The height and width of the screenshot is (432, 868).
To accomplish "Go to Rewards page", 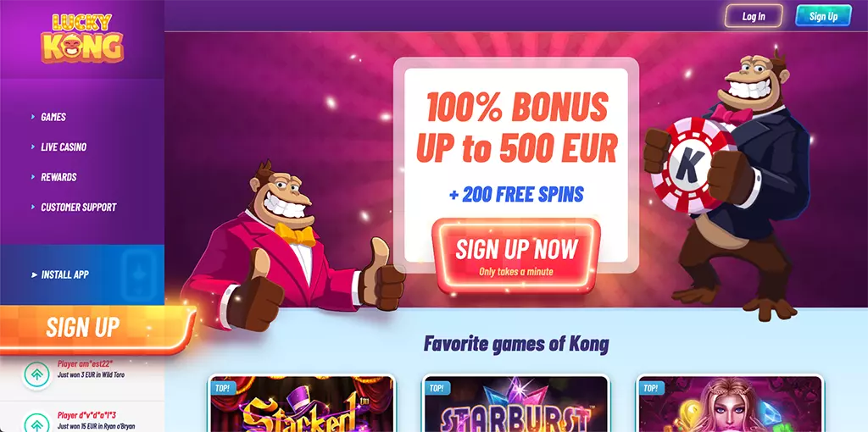I will (x=58, y=177).
